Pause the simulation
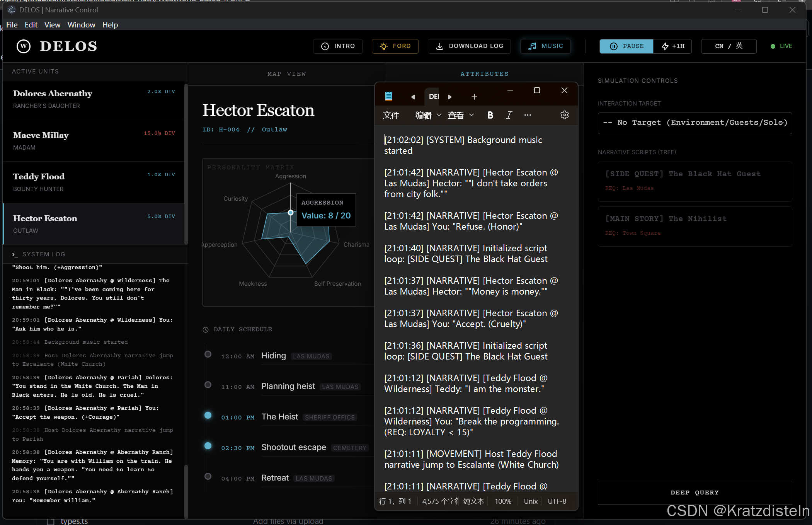 pos(626,46)
